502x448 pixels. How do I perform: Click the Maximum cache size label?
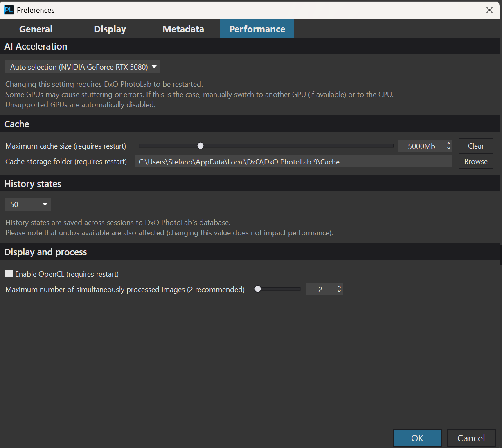tap(66, 146)
